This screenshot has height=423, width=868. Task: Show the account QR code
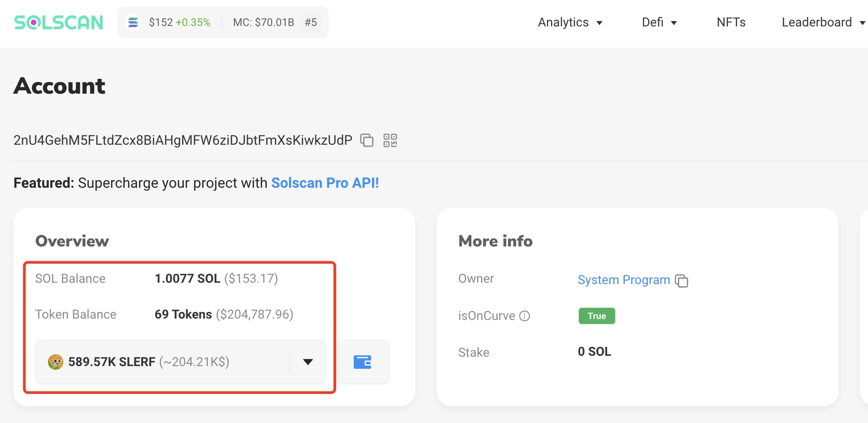coord(390,140)
